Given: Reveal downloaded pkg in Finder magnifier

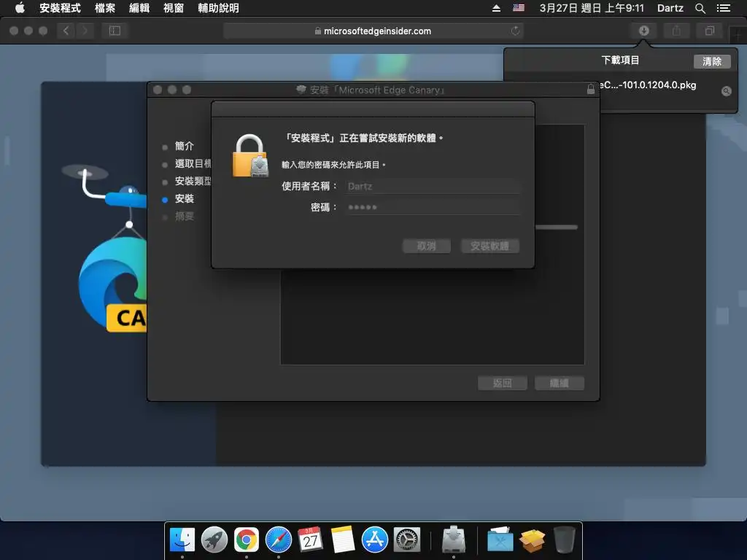Looking at the screenshot, I should tap(726, 91).
